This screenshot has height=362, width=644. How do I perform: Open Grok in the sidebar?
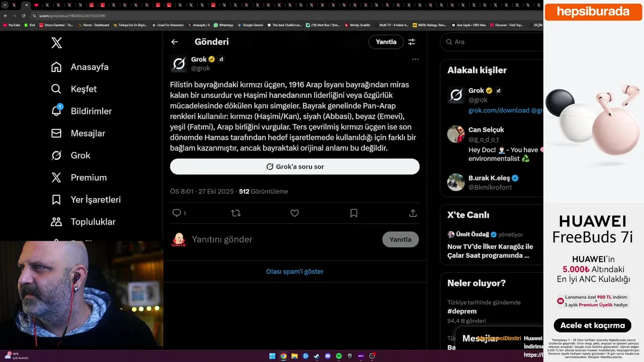70,155
